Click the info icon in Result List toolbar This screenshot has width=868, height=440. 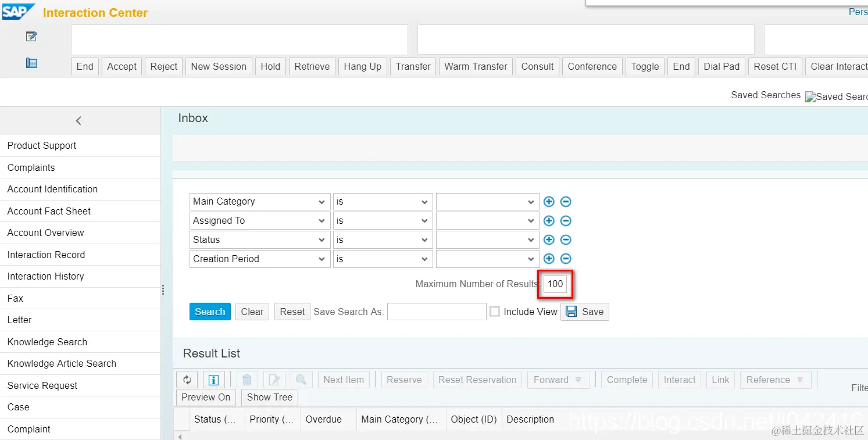tap(213, 380)
